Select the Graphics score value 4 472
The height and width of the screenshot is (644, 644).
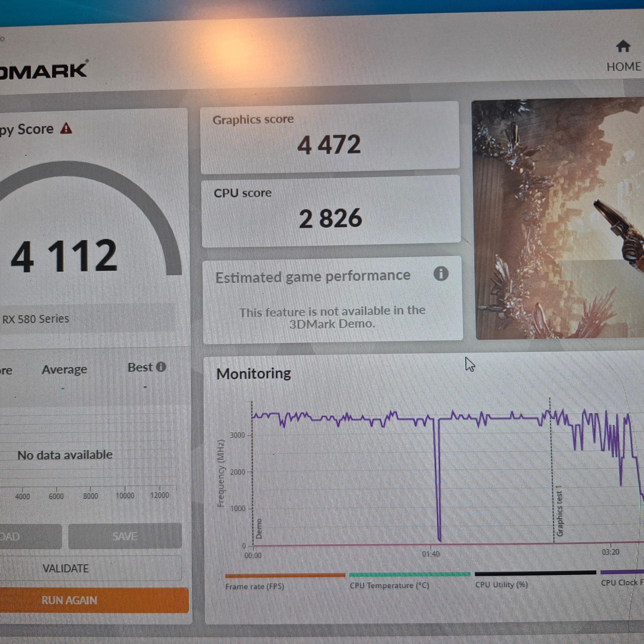coord(329,145)
